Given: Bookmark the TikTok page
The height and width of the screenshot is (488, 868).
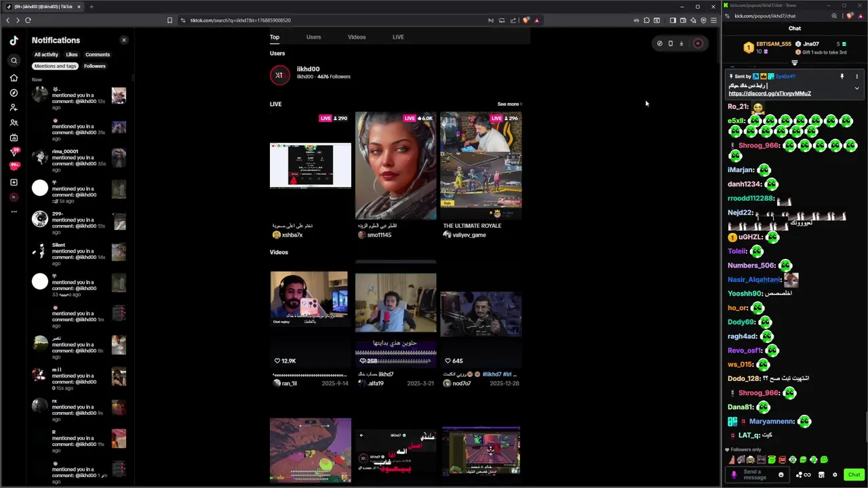Looking at the screenshot, I should 170,20.
